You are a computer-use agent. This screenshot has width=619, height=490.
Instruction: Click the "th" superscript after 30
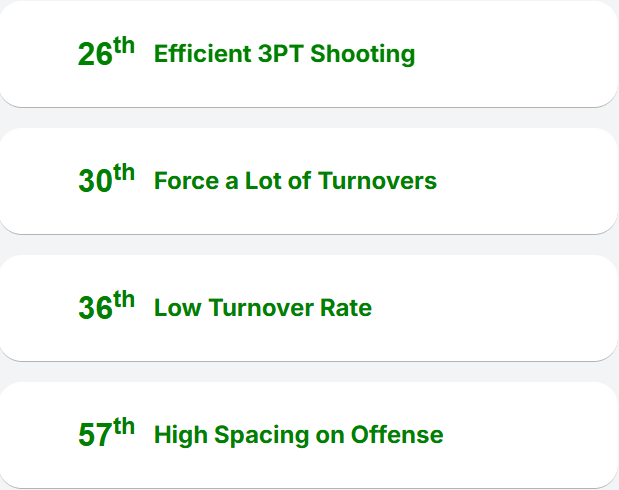click(x=124, y=174)
